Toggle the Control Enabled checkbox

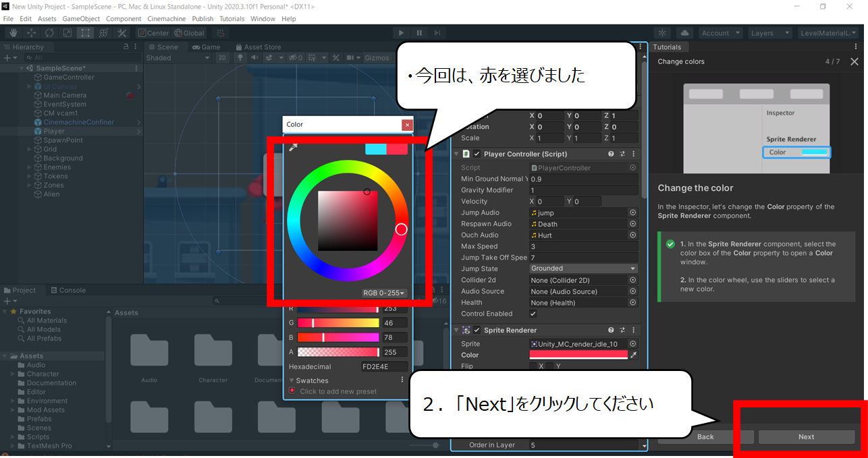click(533, 314)
